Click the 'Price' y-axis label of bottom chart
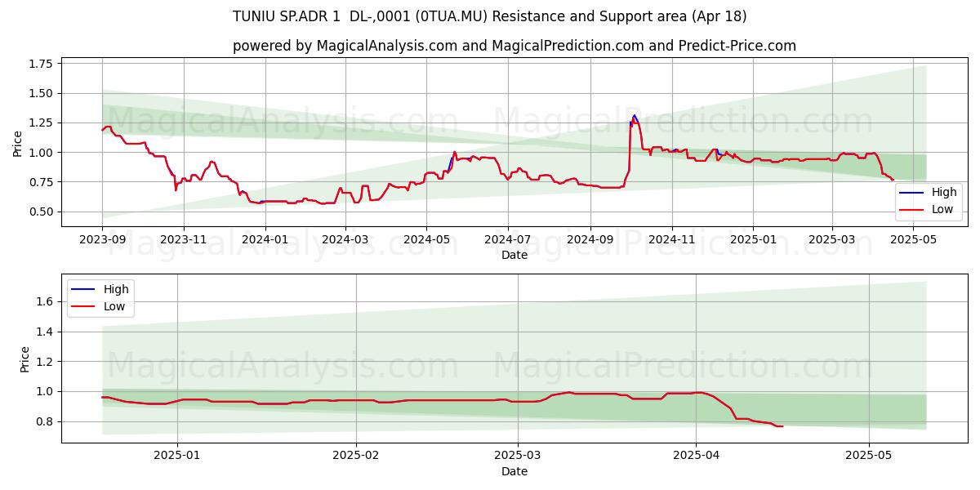 coord(24,359)
